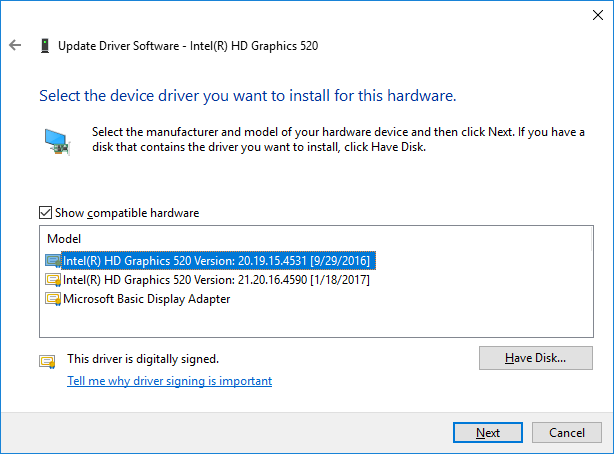Screen dimensions: 614x454
Task: Click the icon of the 21.20.16.4590 driver entry
Action: point(53,280)
